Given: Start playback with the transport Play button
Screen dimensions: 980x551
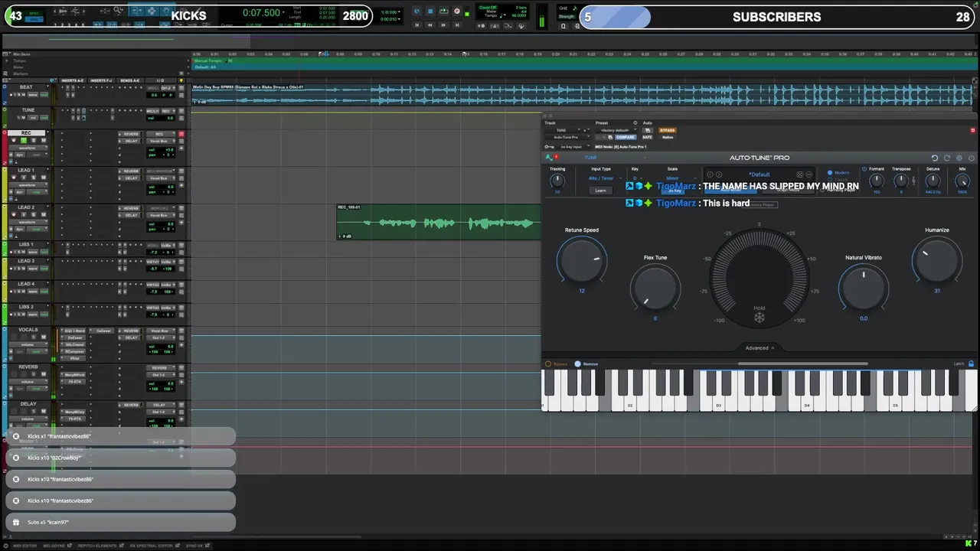Looking at the screenshot, I should [x=443, y=11].
